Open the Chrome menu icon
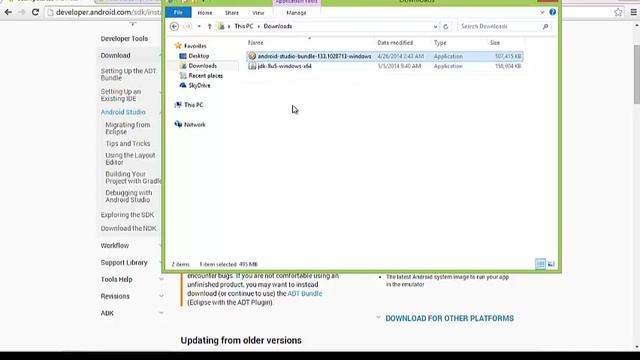Viewport: 640px width, 360px height. click(x=633, y=12)
